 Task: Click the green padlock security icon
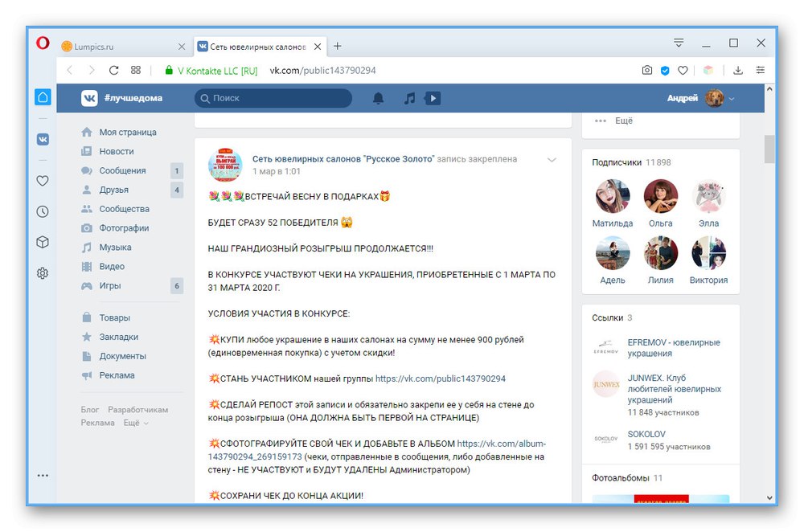click(169, 70)
